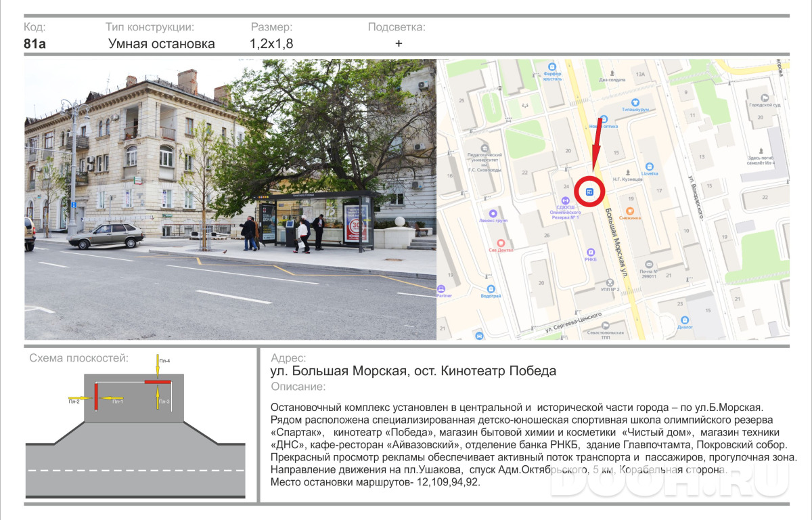Select the Пл-4 plane label
Screen dimensions: 812x520
coord(164,361)
